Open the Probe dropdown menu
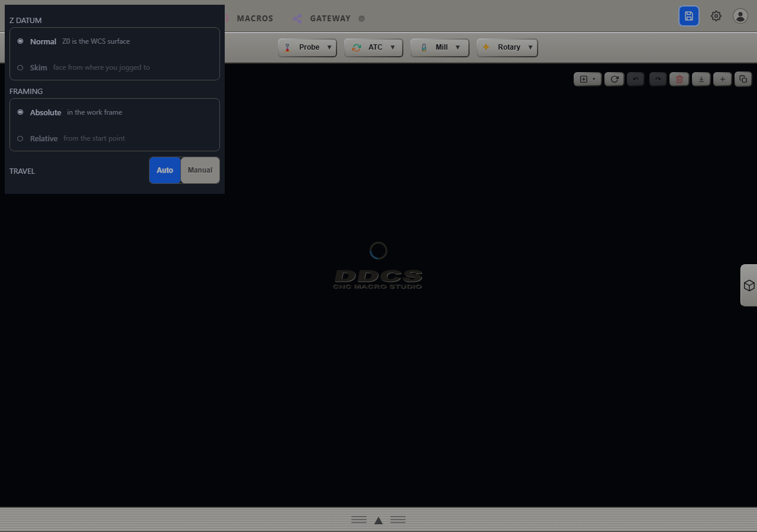Viewport: 757px width, 532px height. pyautogui.click(x=308, y=47)
